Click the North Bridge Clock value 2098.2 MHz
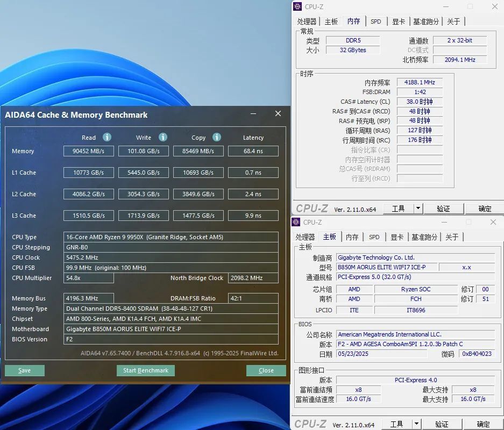This screenshot has width=504, height=430. [253, 278]
